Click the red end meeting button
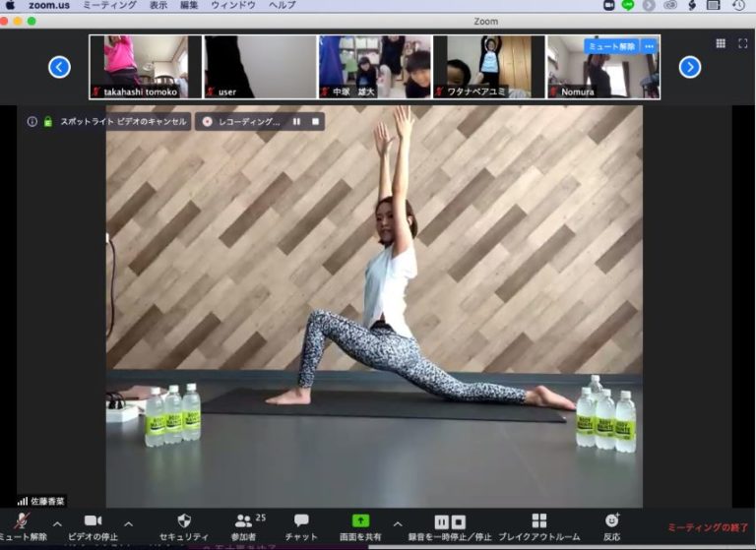The height and width of the screenshot is (550, 756). tap(707, 527)
